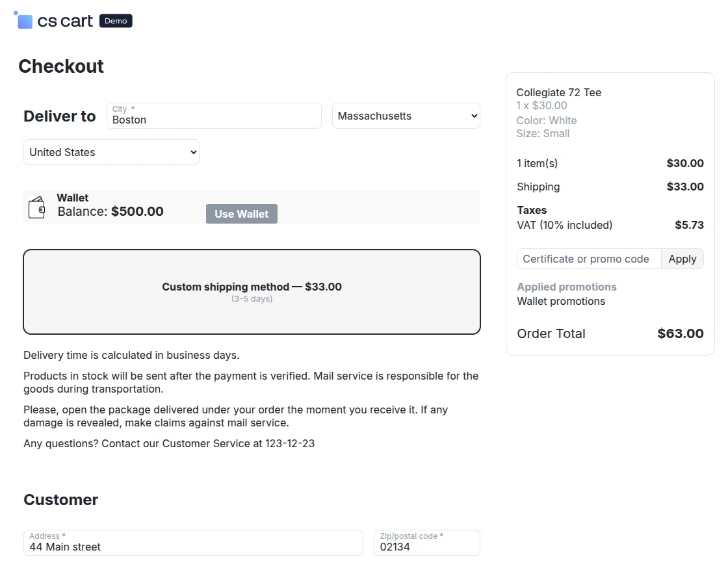
Task: Click the cs cart logo icon
Action: point(23,20)
